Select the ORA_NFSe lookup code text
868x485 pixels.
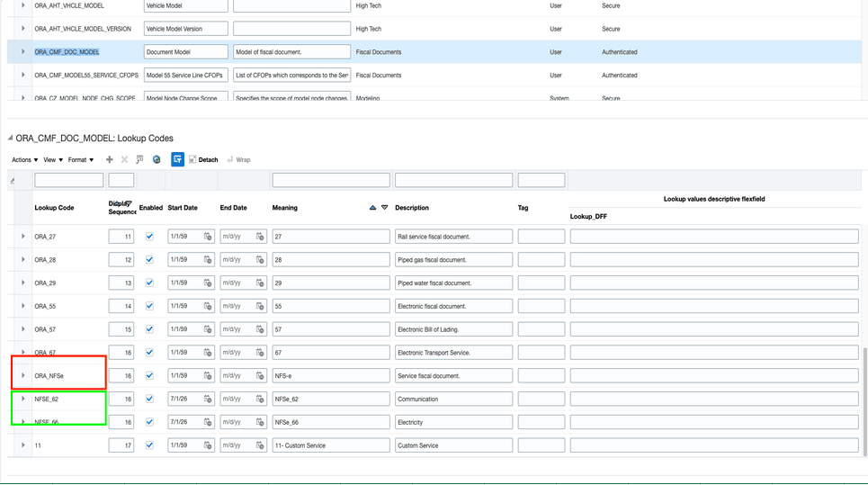pyautogui.click(x=49, y=376)
